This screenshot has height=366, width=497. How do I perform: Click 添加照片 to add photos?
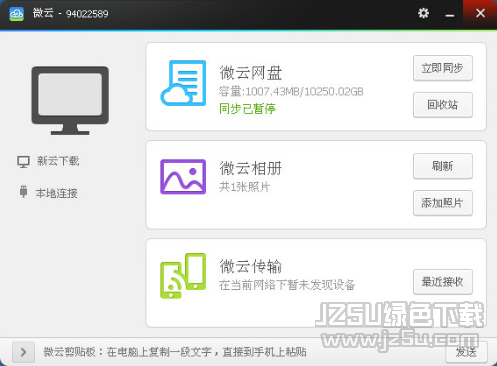443,203
